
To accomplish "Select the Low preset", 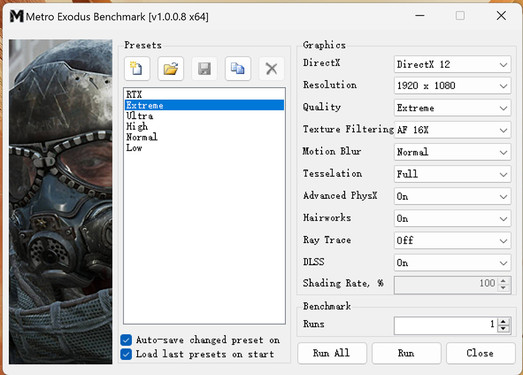I will 204,148.
